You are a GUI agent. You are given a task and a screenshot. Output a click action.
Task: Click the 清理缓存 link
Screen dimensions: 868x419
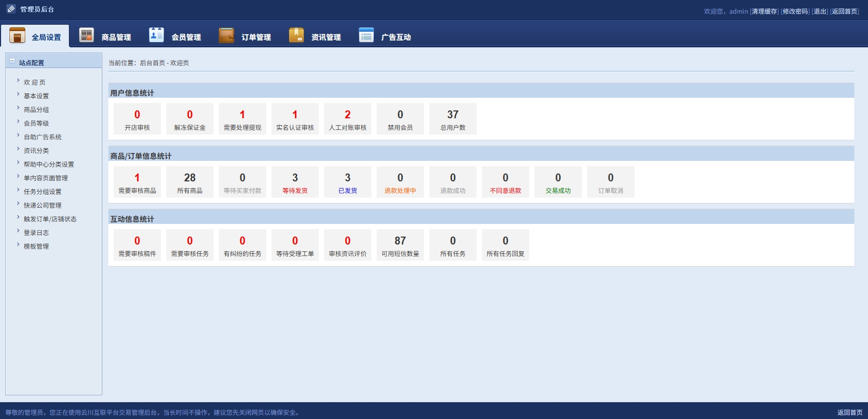coord(764,12)
